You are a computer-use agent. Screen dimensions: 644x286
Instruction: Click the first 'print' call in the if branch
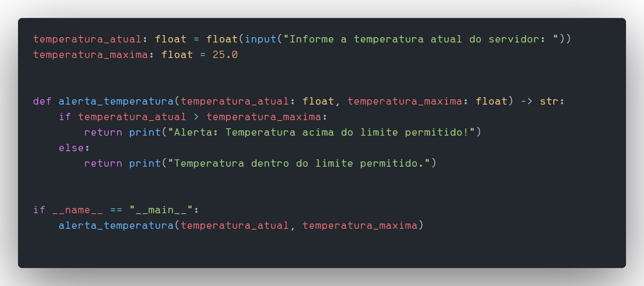(145, 132)
